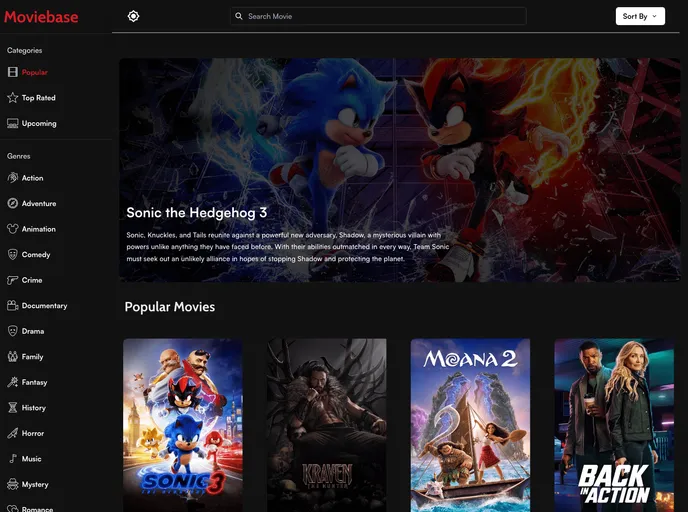Select the Horror genre label
688x512 pixels.
[x=33, y=433]
